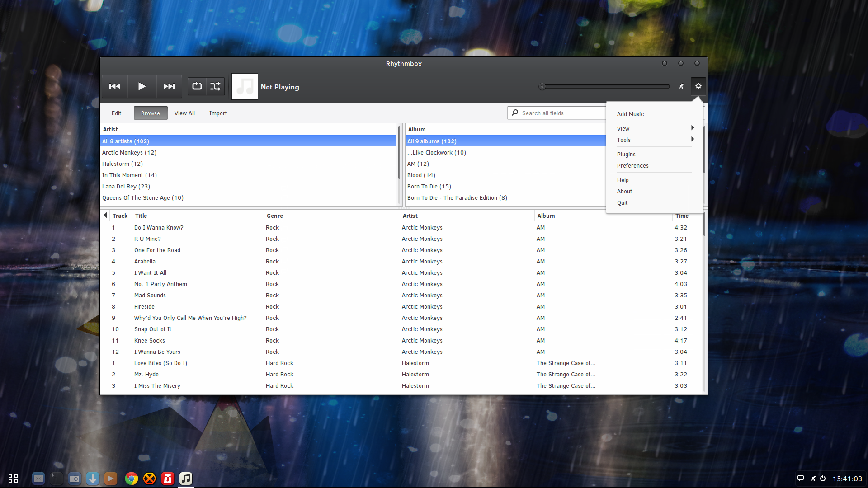Toggle the Browse button
Screen dimensions: 868x488
[x=151, y=113]
